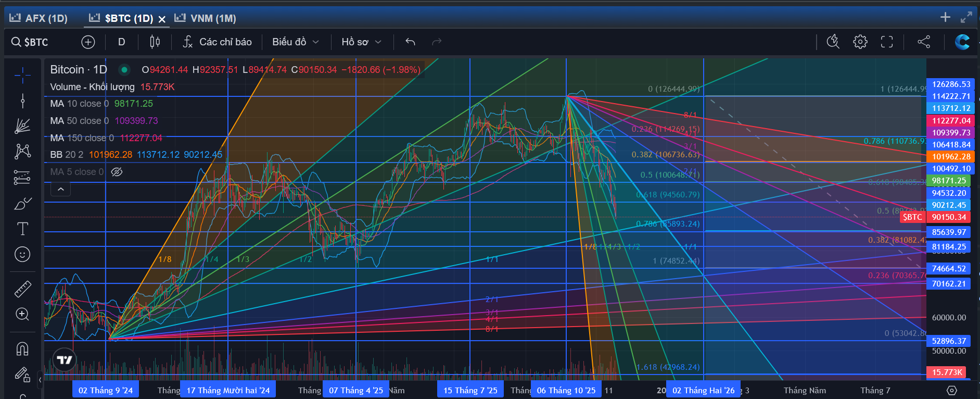
Task: Click the Bitcoin · 1D legend title
Action: click(x=79, y=70)
